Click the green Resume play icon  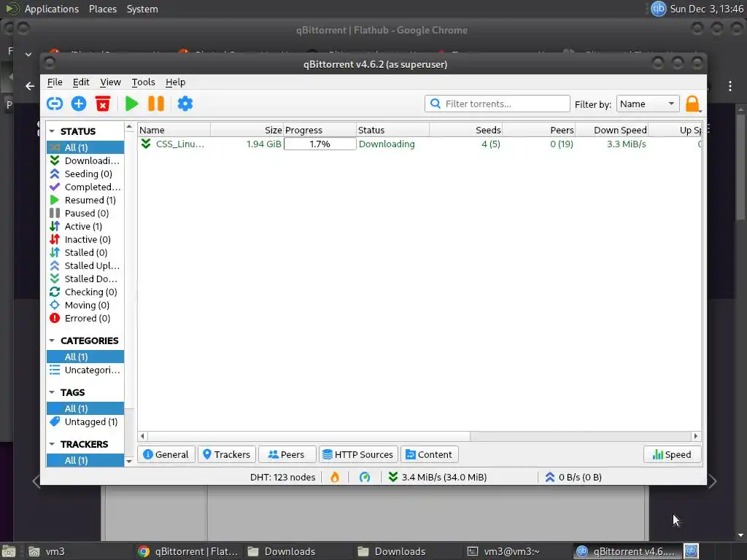pyautogui.click(x=131, y=104)
